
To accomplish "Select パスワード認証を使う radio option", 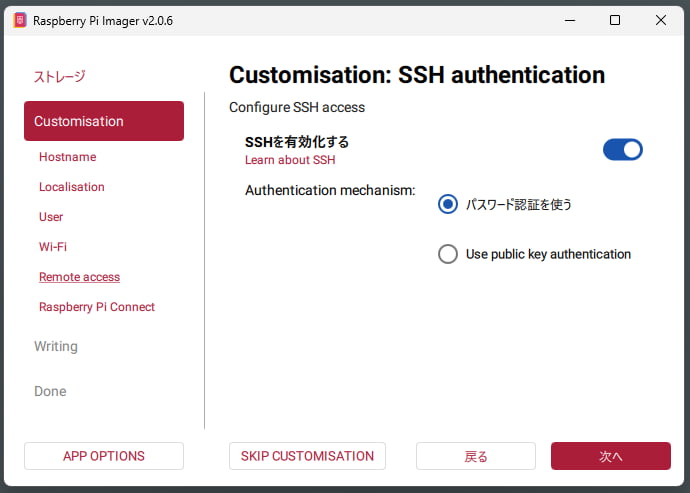I will click(448, 204).
